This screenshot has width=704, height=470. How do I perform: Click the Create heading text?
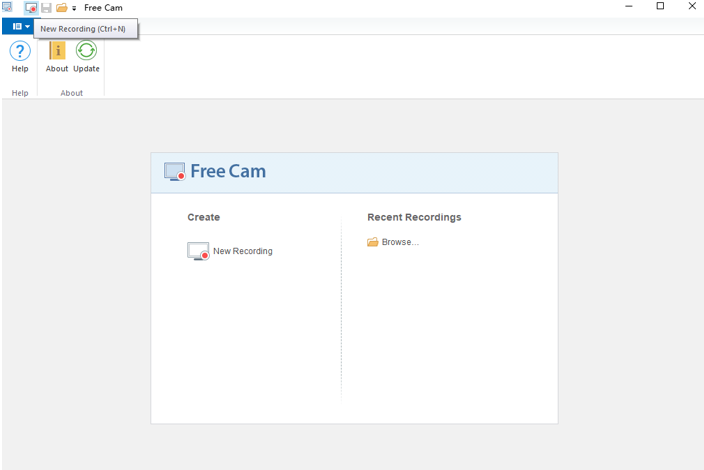click(204, 217)
